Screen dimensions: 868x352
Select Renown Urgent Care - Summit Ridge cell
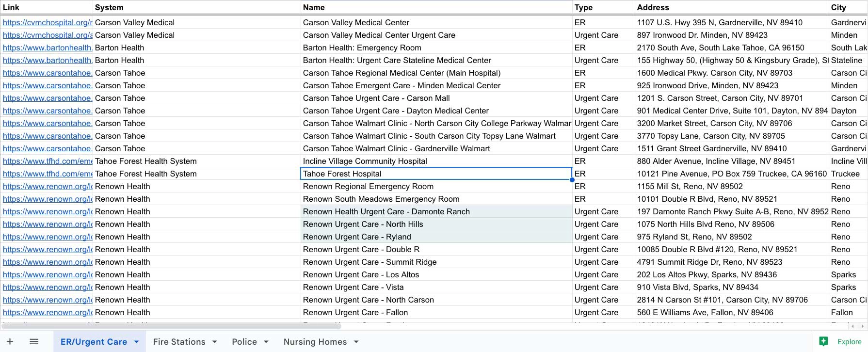point(436,262)
